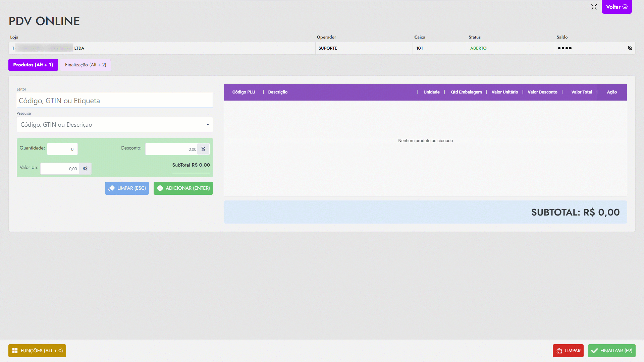Click the plus icon on ADICIONAR (ENTER)

tap(160, 188)
